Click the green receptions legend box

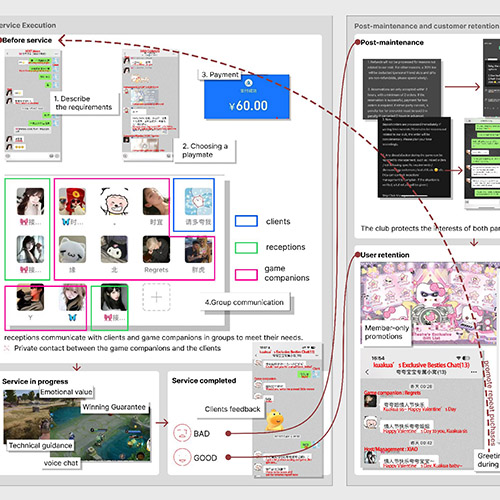pyautogui.click(x=246, y=248)
